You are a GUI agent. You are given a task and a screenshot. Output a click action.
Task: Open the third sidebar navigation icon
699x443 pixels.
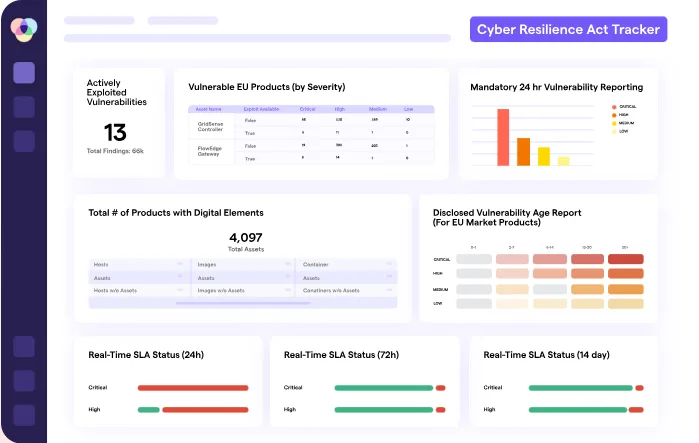click(x=24, y=140)
